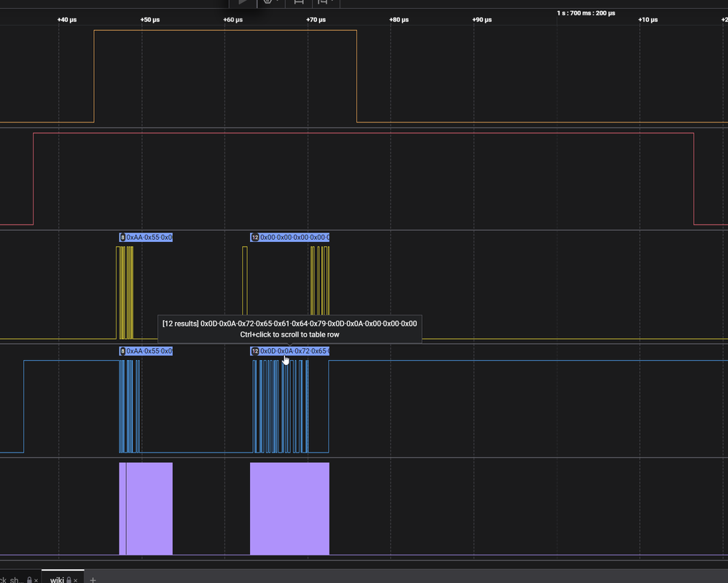
Task: Click the lock icon on the left session tab
Action: (28, 579)
